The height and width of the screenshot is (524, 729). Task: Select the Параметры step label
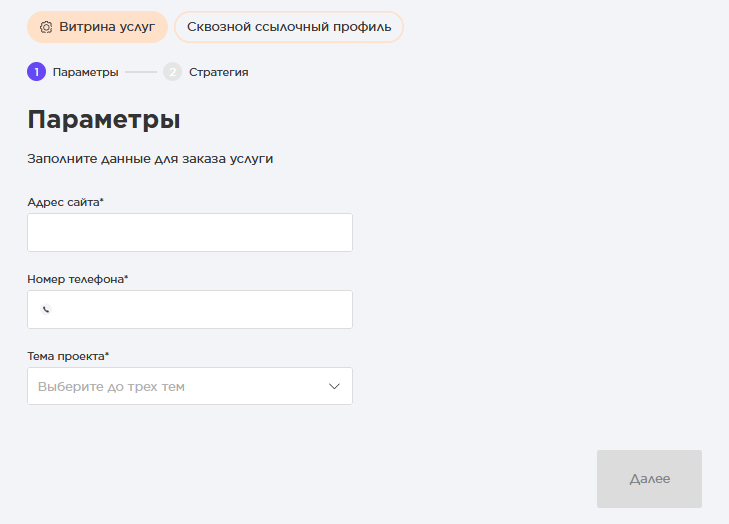tap(86, 72)
